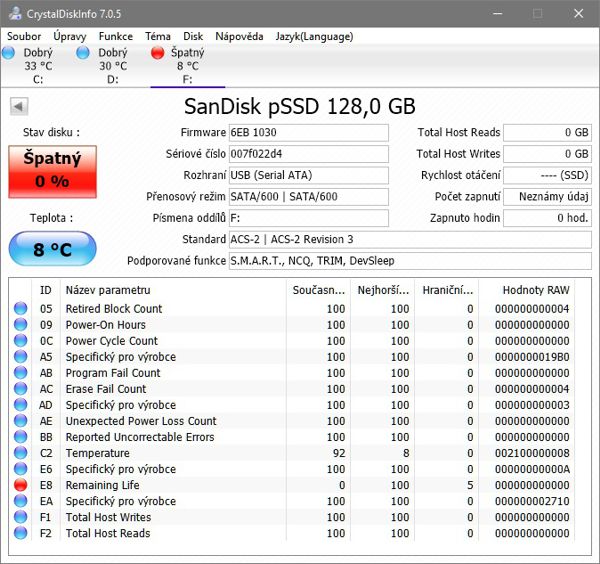Viewport: 600px width, 564px height.
Task: Click the Písmena oddílů field F:
Action: click(x=308, y=218)
